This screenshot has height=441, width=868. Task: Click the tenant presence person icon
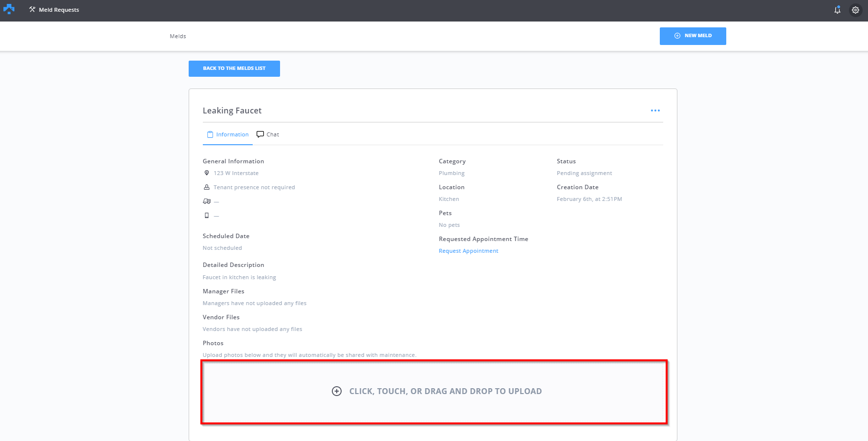[x=207, y=187]
